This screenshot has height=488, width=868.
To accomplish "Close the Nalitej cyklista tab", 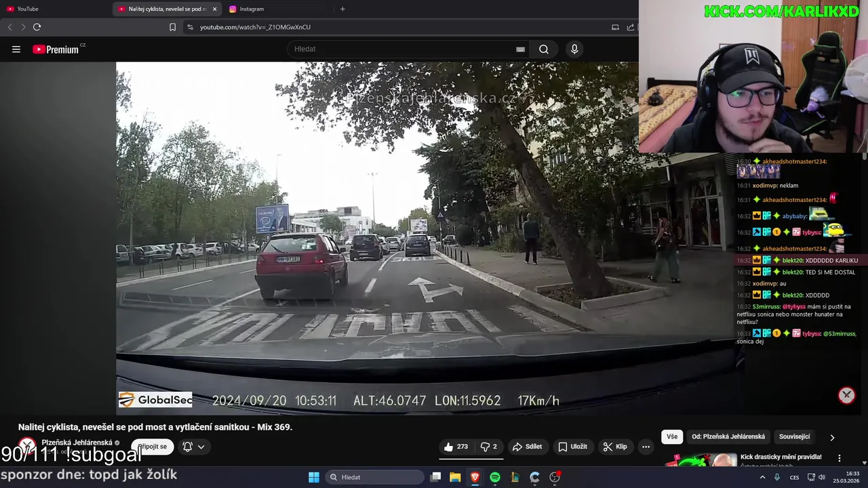I will (215, 9).
